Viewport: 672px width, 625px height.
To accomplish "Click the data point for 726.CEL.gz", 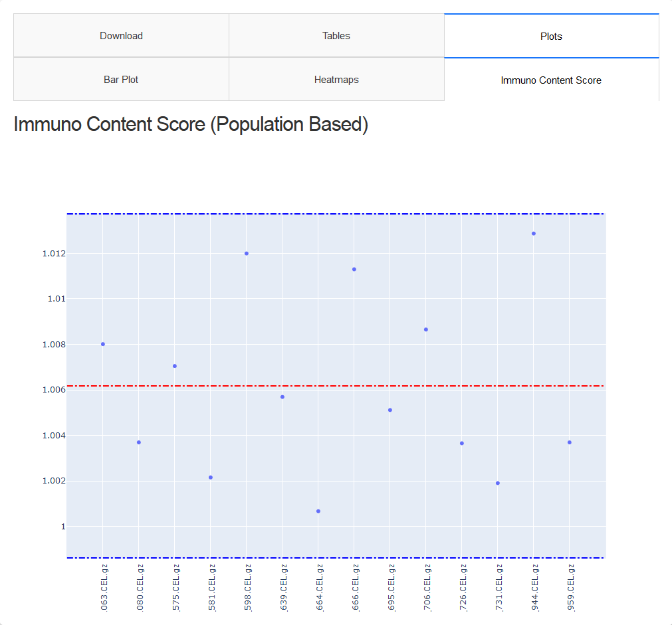I will [462, 444].
